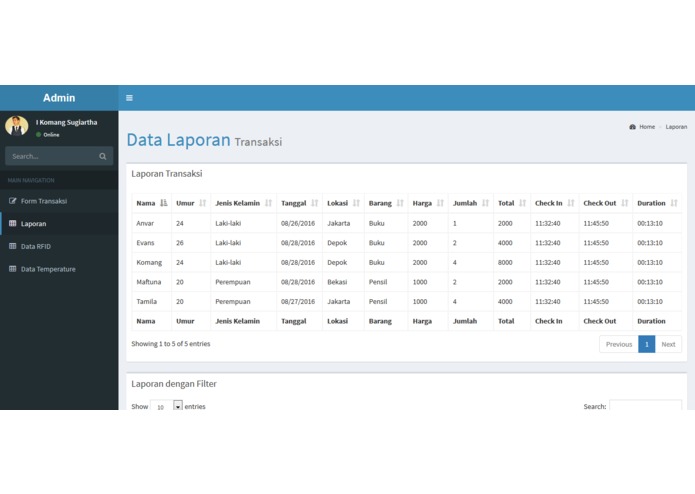Sort by Jumlah column sort icon
The height and width of the screenshot is (494, 695).
485,203
